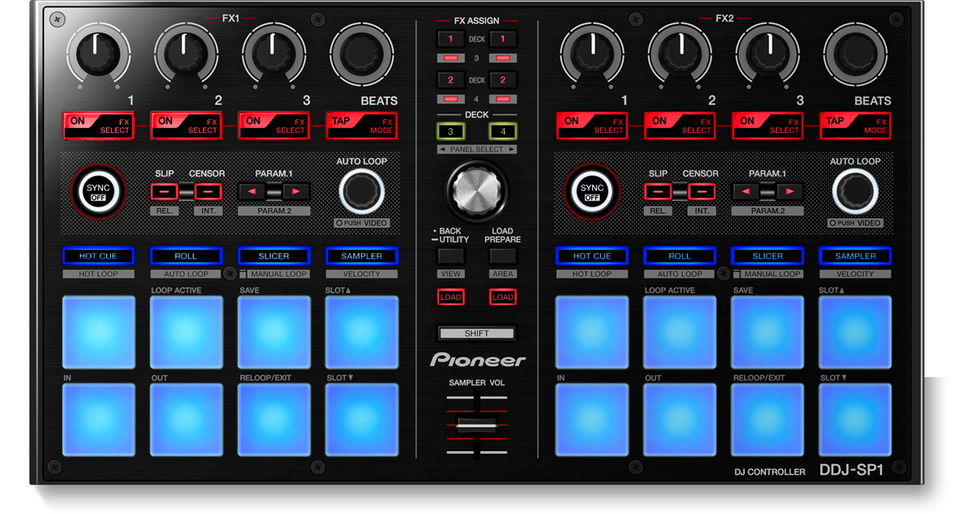Screen dimensions: 980x514
Task: Select right deck ROLL mode
Action: (680, 256)
